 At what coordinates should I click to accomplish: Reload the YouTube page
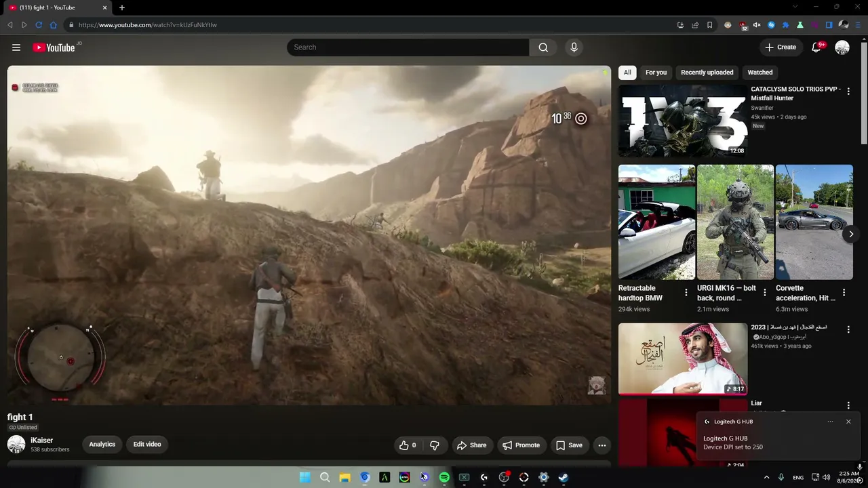click(39, 25)
